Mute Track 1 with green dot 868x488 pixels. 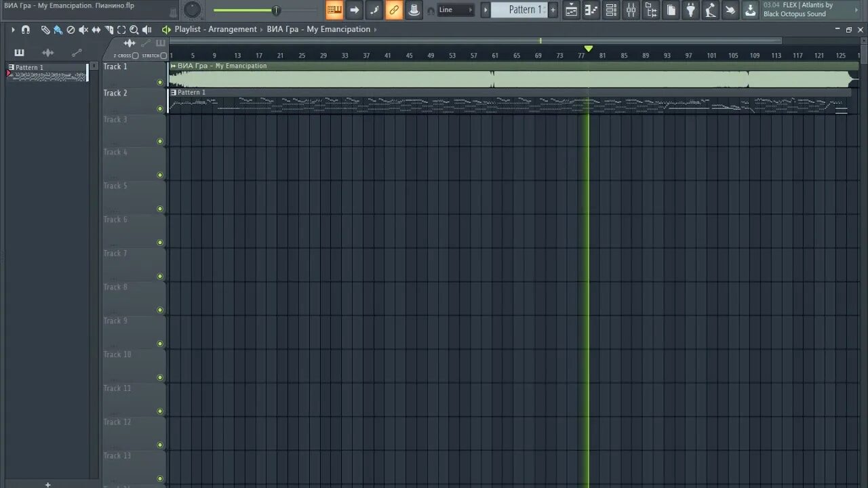[x=160, y=82]
